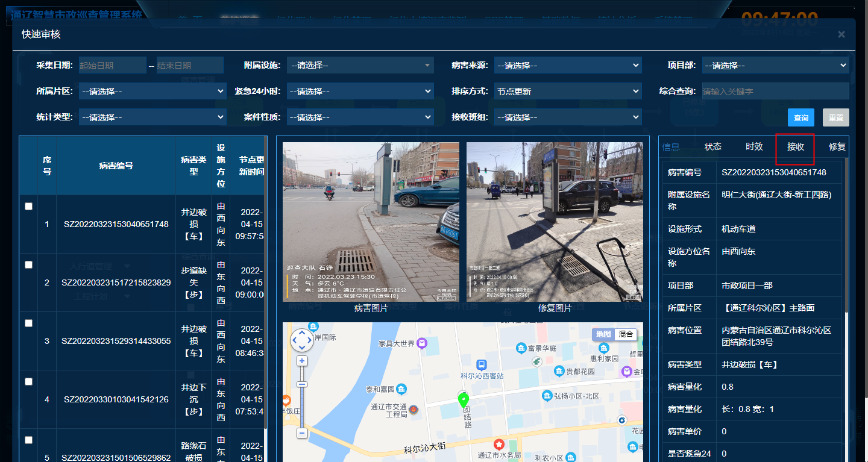This screenshot has width=868, height=462.
Task: Tick checkbox for row 3 SZ202203231529314433055
Action: (28, 323)
